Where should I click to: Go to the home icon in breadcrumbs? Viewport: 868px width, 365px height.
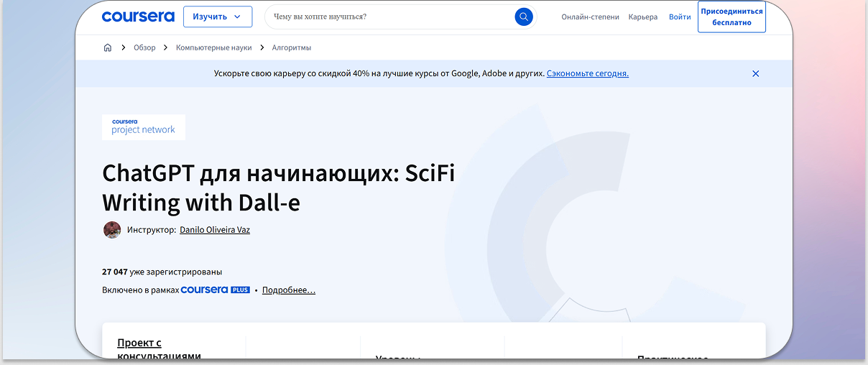(108, 47)
